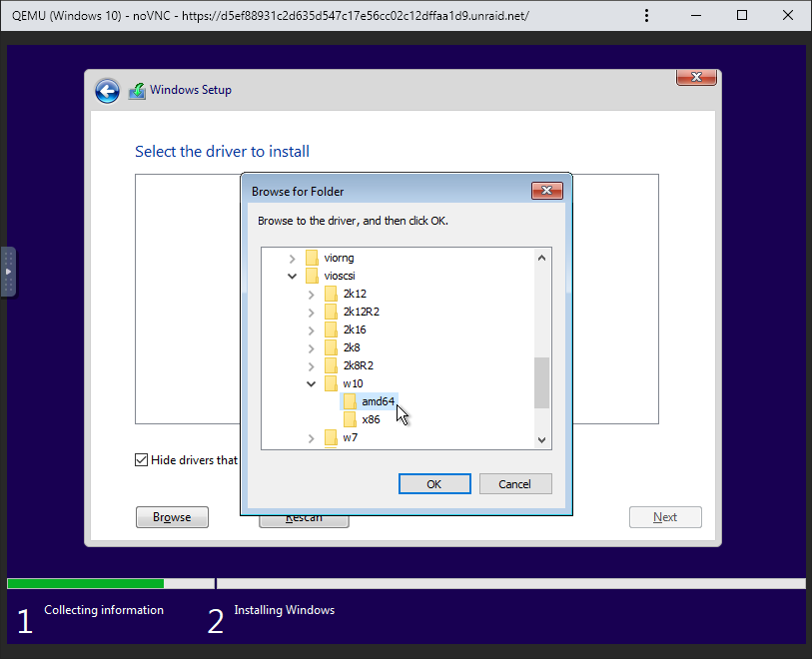Select the vioscsi tree entry text

pyautogui.click(x=340, y=276)
